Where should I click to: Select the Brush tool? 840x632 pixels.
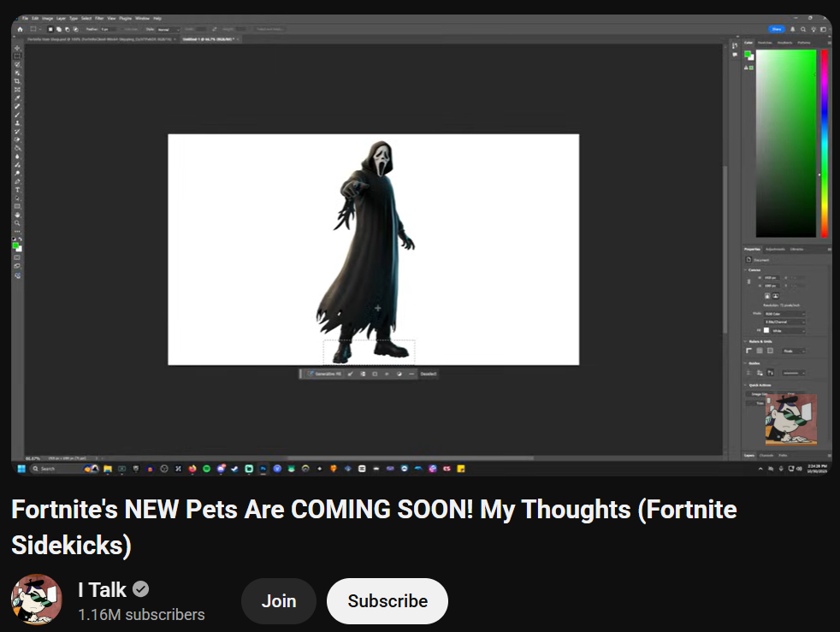point(17,114)
